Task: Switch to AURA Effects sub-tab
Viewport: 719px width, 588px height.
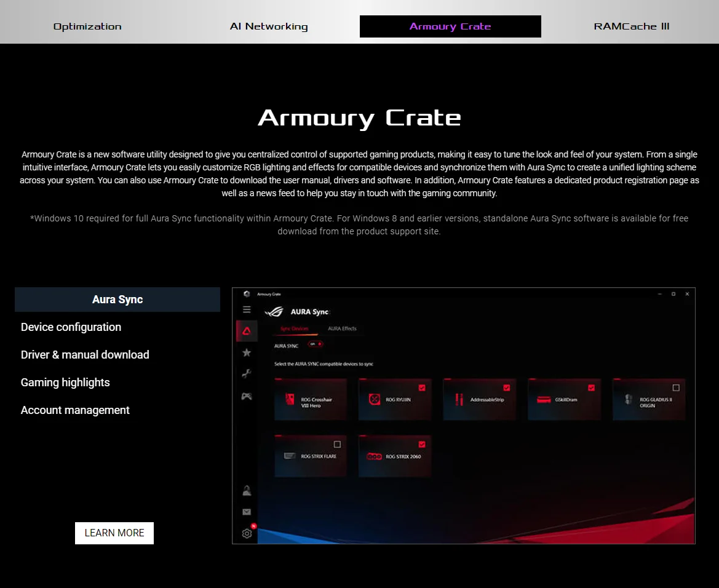Action: (x=342, y=328)
